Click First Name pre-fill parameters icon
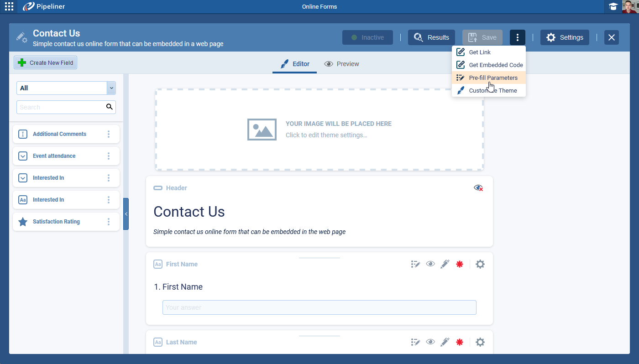This screenshot has width=639, height=364. 415,264
